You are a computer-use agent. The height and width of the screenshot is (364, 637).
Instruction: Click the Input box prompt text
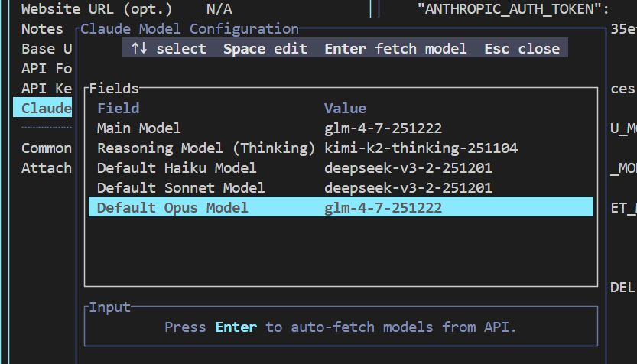(340, 327)
